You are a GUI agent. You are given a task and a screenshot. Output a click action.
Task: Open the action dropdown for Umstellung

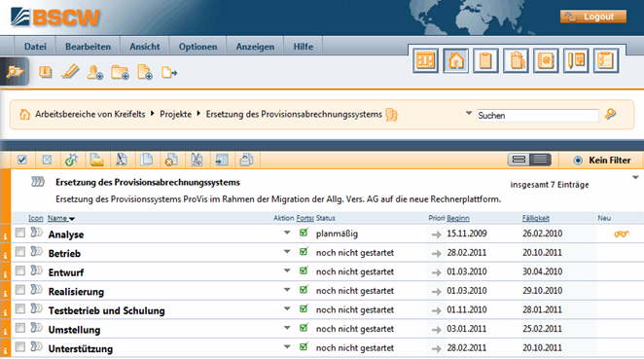(287, 328)
